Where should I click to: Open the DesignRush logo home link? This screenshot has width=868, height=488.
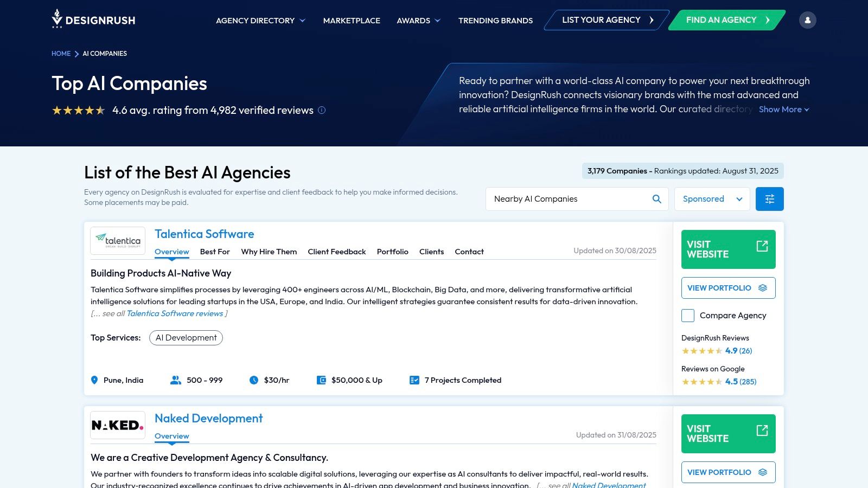point(93,20)
